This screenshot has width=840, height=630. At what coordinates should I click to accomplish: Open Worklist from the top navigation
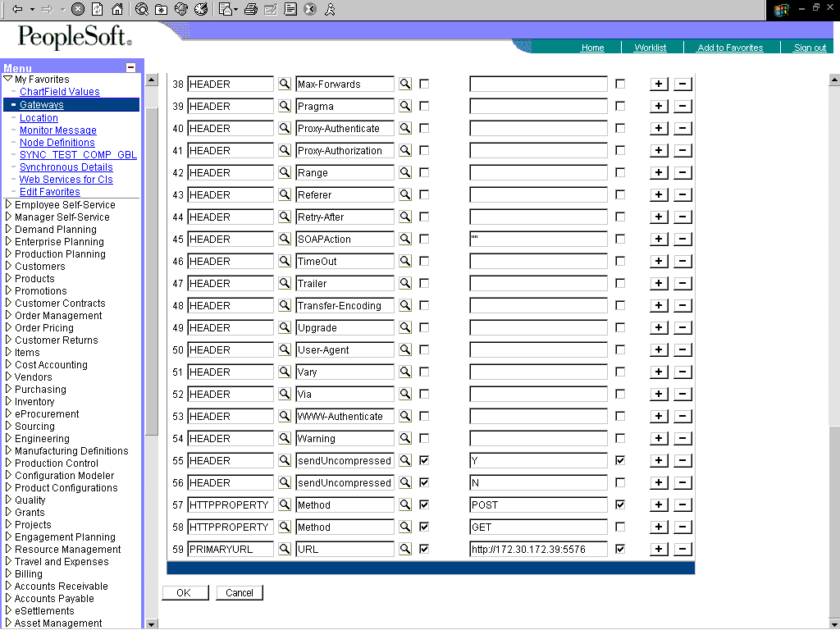coord(651,47)
